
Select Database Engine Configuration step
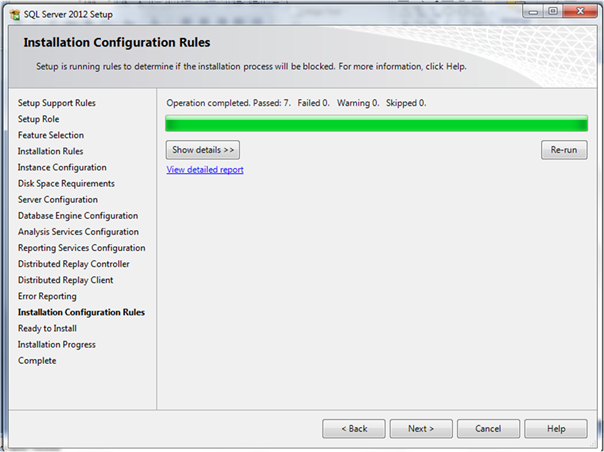coord(78,216)
